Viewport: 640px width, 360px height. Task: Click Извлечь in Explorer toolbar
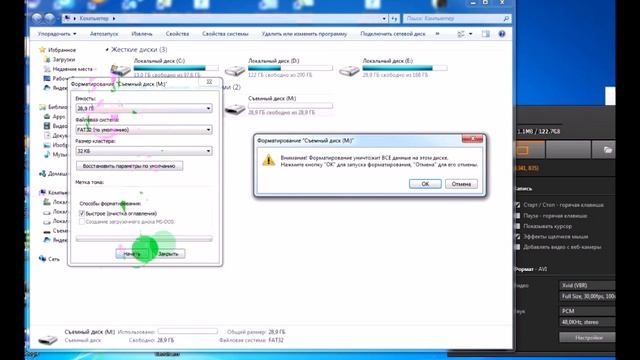(142, 34)
